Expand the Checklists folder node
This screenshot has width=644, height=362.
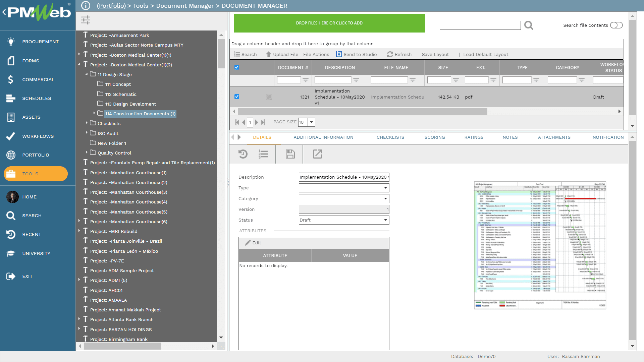(x=87, y=123)
